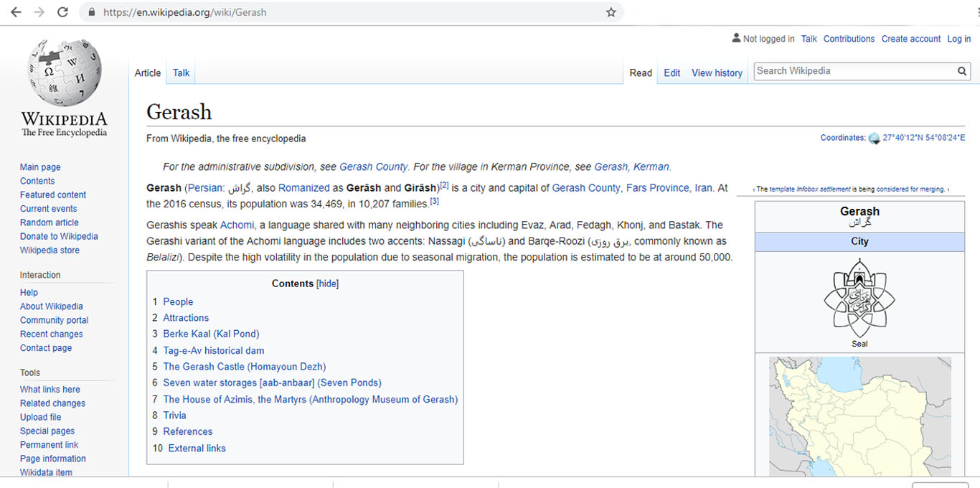Click the browser forward arrow
Viewport: 980px width, 488px height.
(39, 12)
